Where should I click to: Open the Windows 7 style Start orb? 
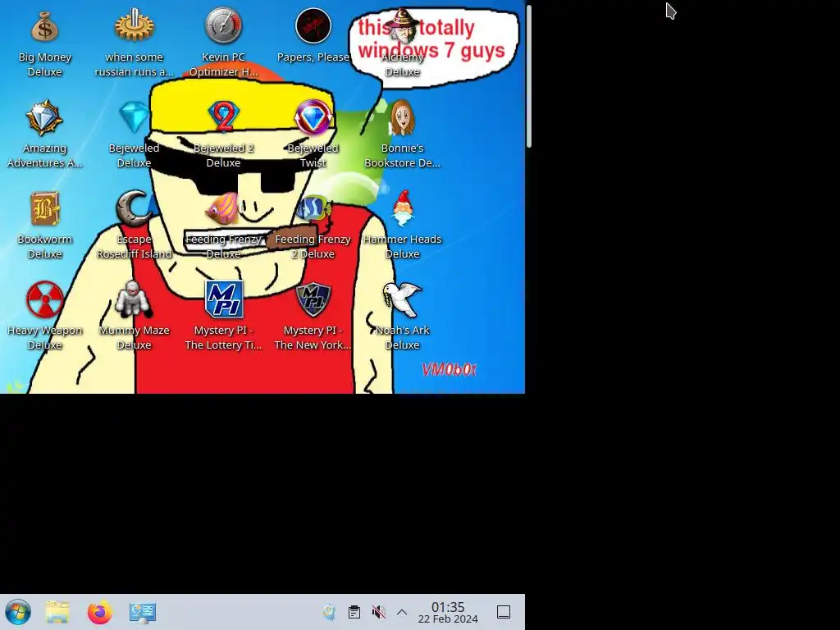[18, 612]
